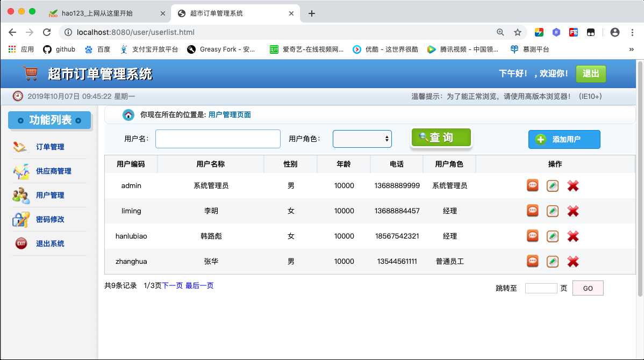Image resolution: width=644 pixels, height=360 pixels.
Task: Show more bookmarks chevron
Action: (631, 49)
